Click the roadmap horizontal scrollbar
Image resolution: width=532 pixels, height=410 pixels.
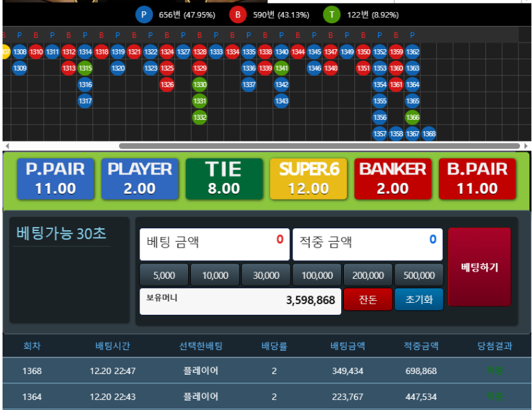pos(319,146)
